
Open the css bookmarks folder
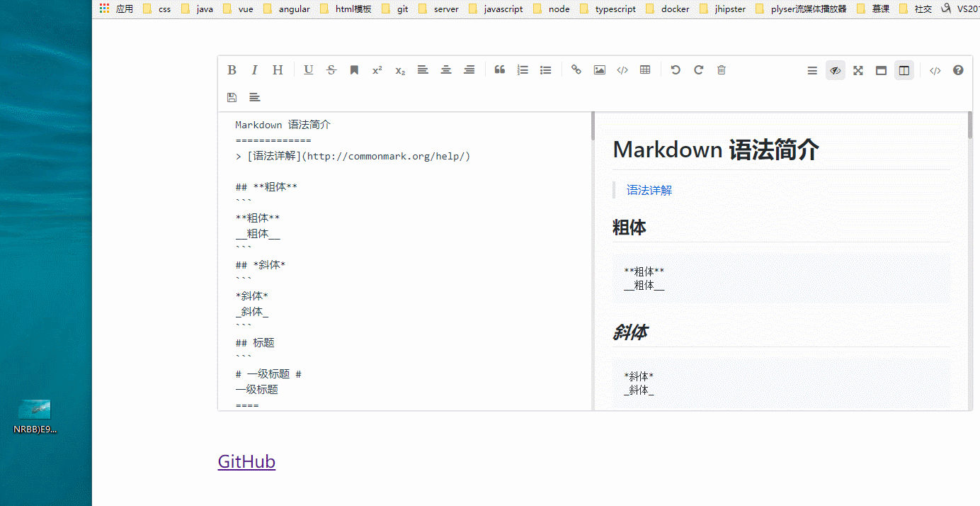tap(156, 9)
